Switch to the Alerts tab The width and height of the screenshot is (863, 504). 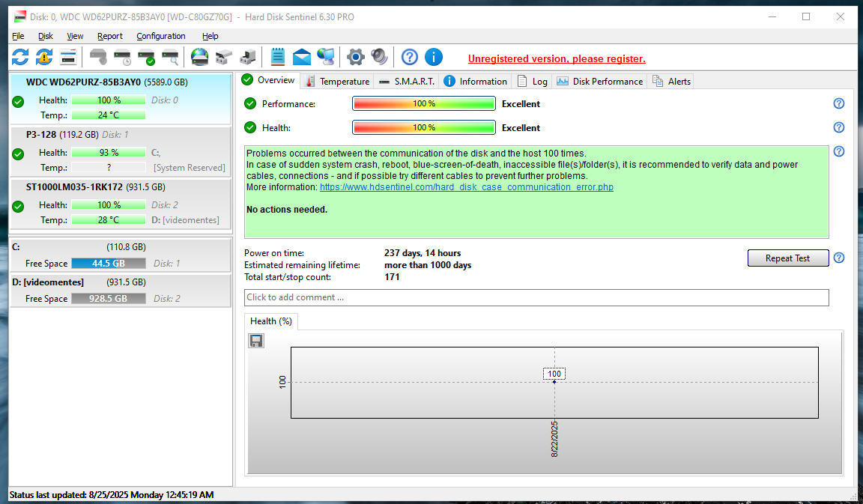[x=671, y=82]
